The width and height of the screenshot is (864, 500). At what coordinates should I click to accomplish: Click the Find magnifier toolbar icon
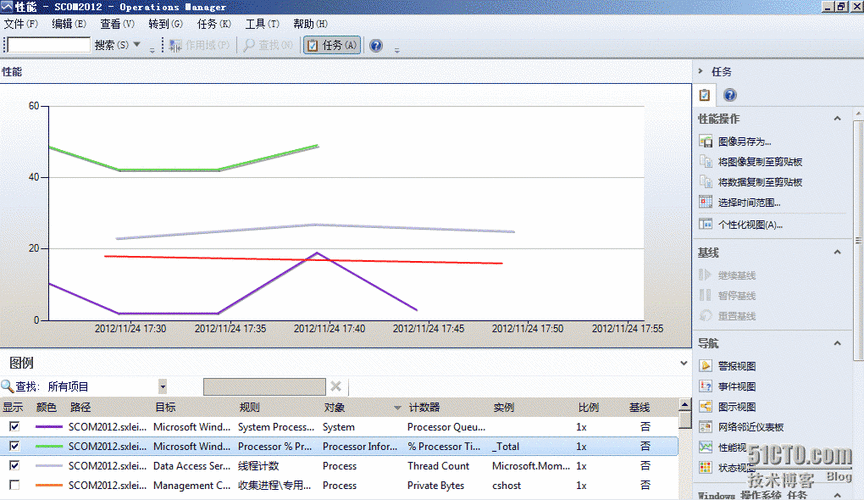click(x=250, y=45)
